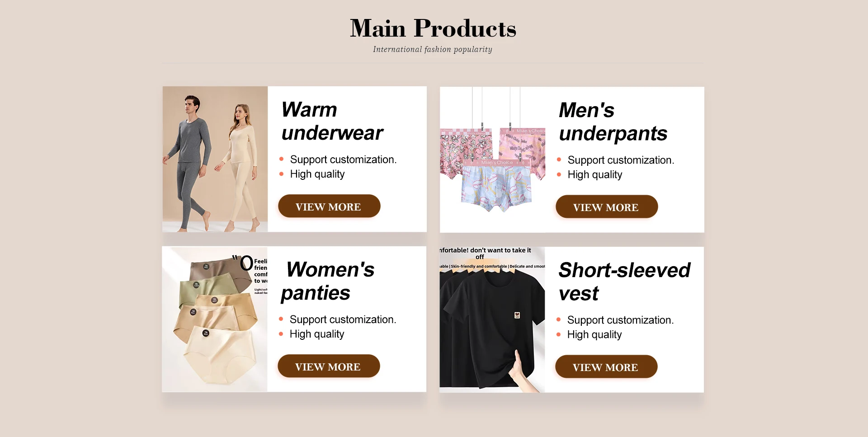Click High quality text under Short-sleeved vest

click(594, 334)
